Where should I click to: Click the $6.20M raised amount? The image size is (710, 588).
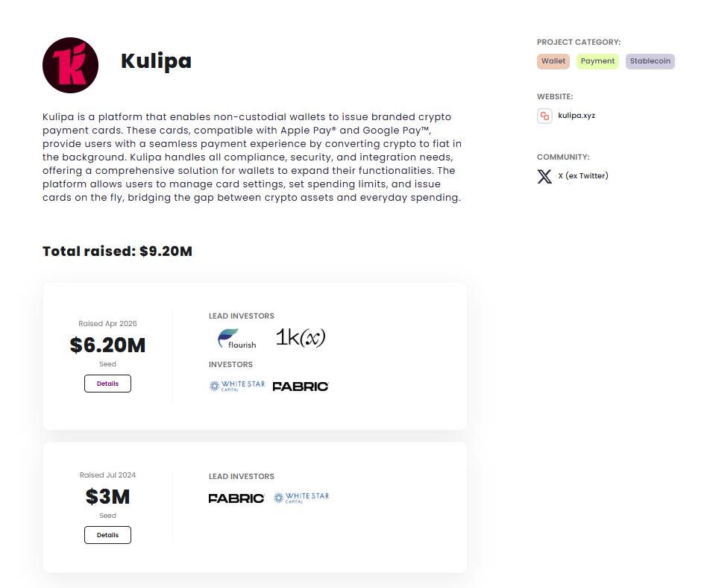pos(107,345)
